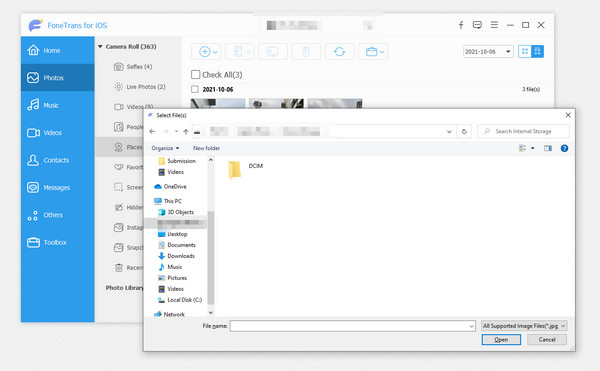Click the New folder button
Screen dimensions: 600x371
(x=206, y=148)
